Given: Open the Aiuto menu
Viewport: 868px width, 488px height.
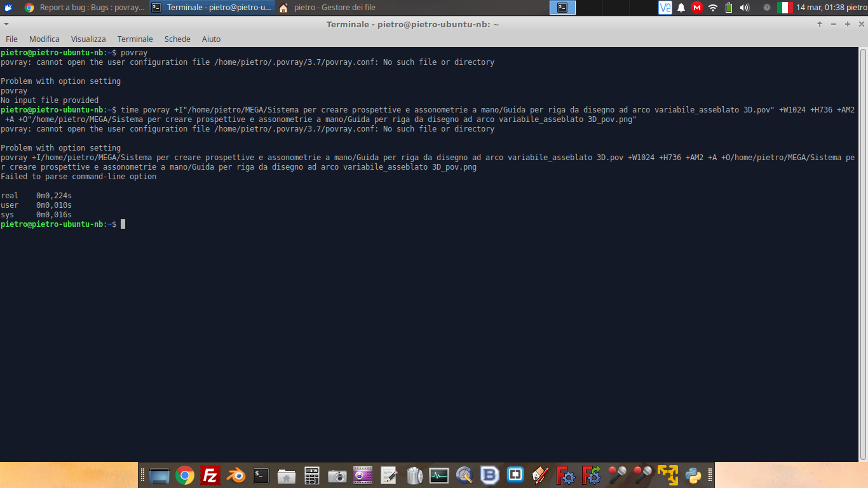Looking at the screenshot, I should click(211, 39).
